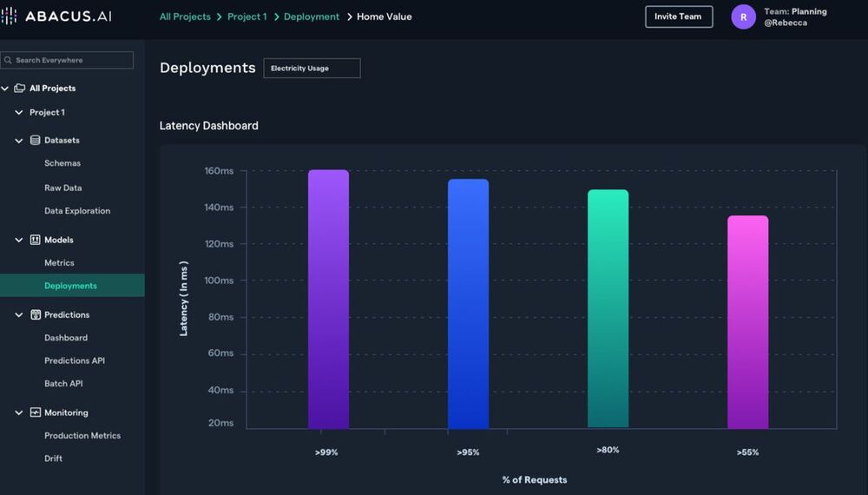This screenshot has height=495, width=868.
Task: Click the Abacus.AI logo icon
Action: point(9,16)
